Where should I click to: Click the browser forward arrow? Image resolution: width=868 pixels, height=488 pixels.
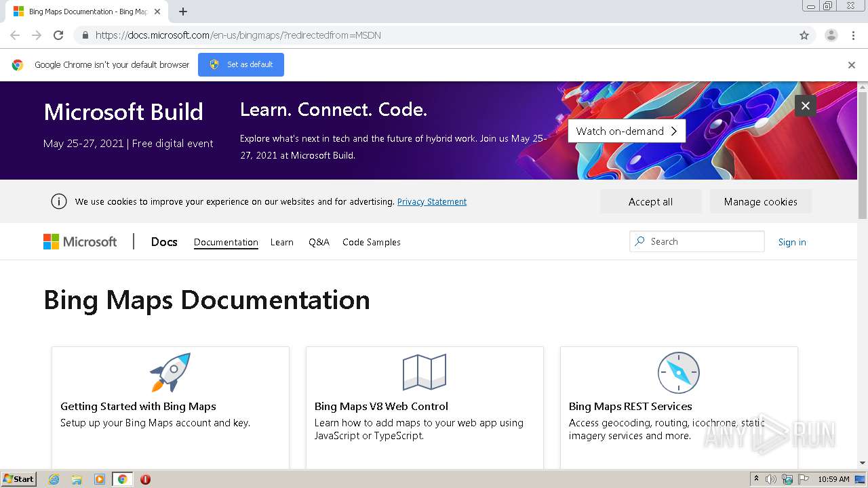coord(37,35)
